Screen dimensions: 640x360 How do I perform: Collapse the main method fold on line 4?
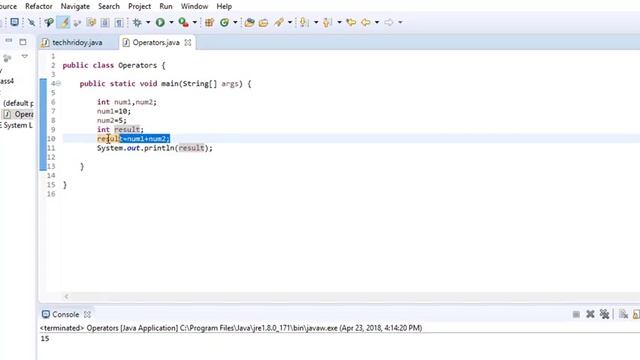click(x=58, y=84)
